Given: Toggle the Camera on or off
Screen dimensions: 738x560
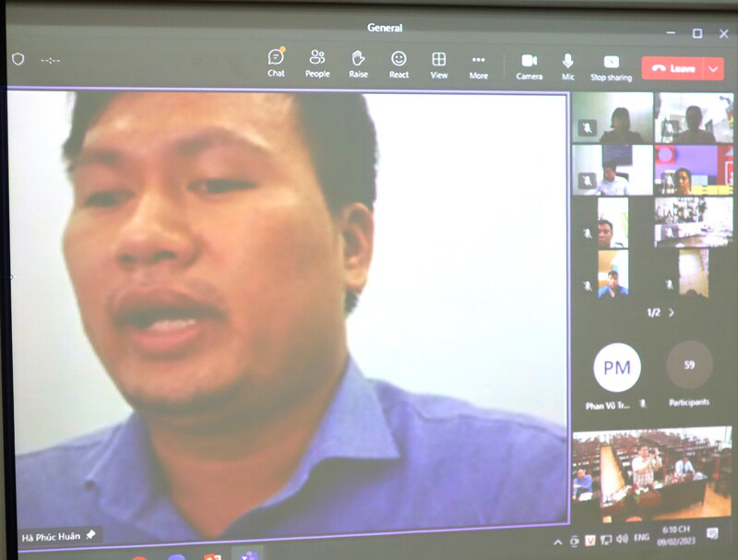Looking at the screenshot, I should pyautogui.click(x=530, y=64).
